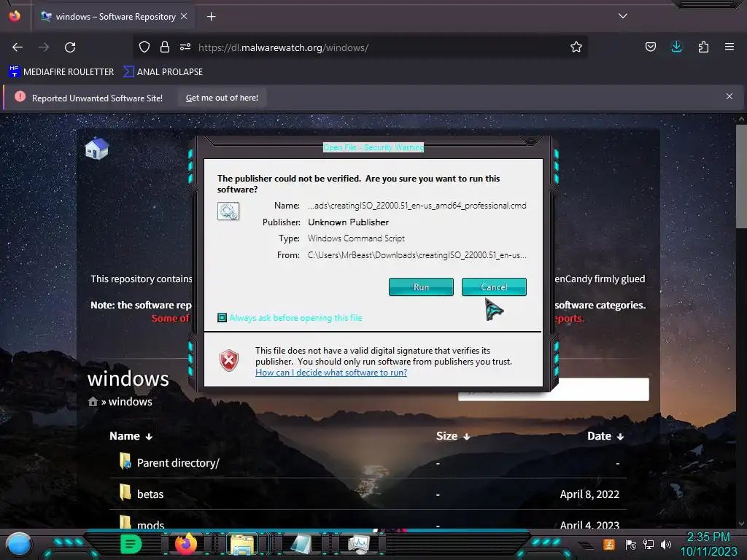
Task: Open the Pocket save icon
Action: 650,47
